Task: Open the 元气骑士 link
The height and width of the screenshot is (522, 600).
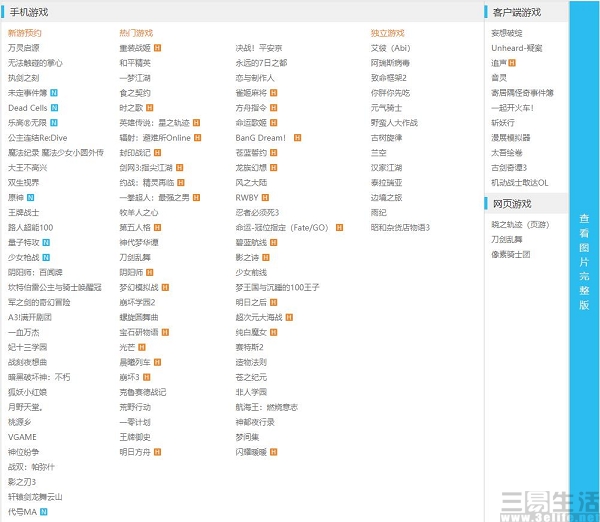Action: [386, 108]
